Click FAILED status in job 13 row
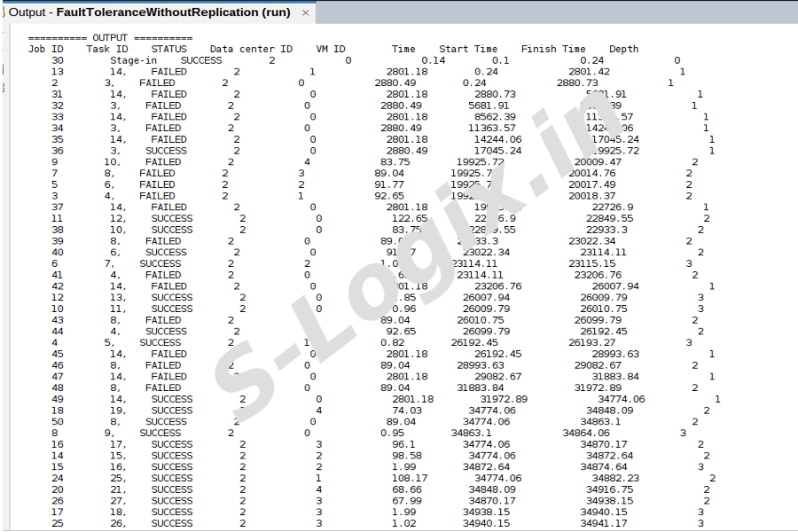 click(168, 72)
